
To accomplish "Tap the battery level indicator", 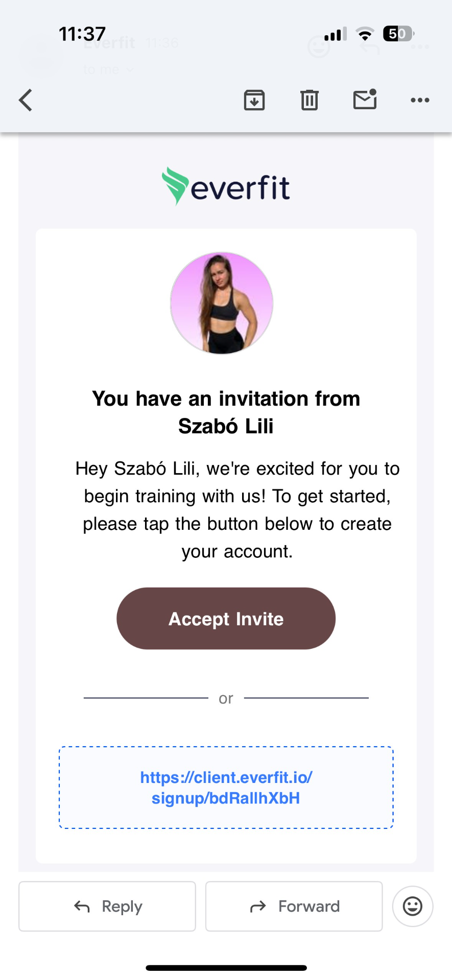I will pos(398,34).
